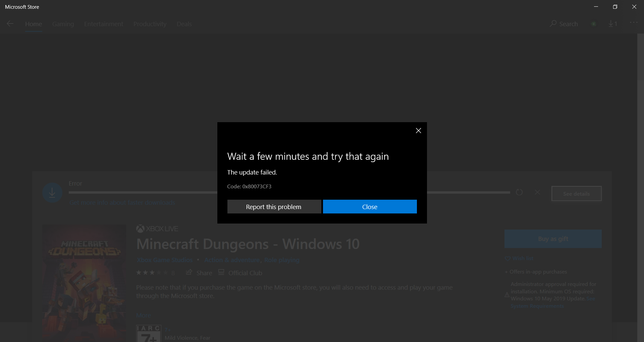Switch to the Entertainment tab
This screenshot has height=342, width=644.
coord(104,24)
